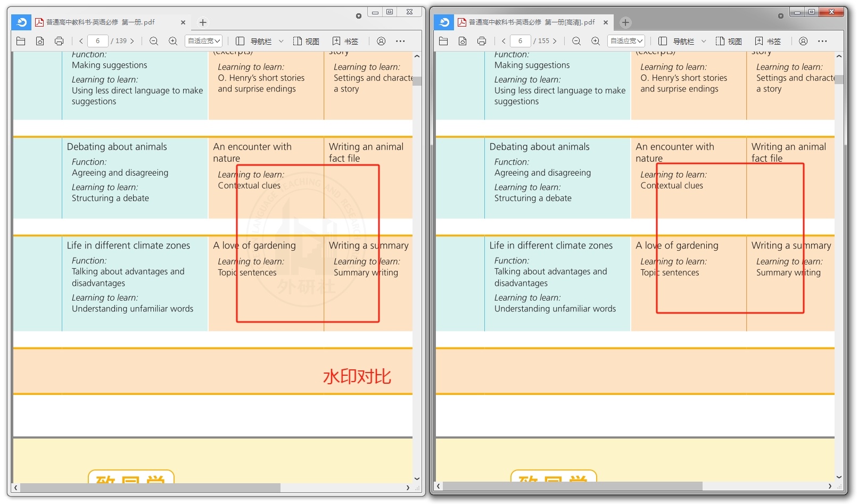The height and width of the screenshot is (504, 858).
Task: Zoom out using the minus magnifier in left window
Action: tap(154, 41)
